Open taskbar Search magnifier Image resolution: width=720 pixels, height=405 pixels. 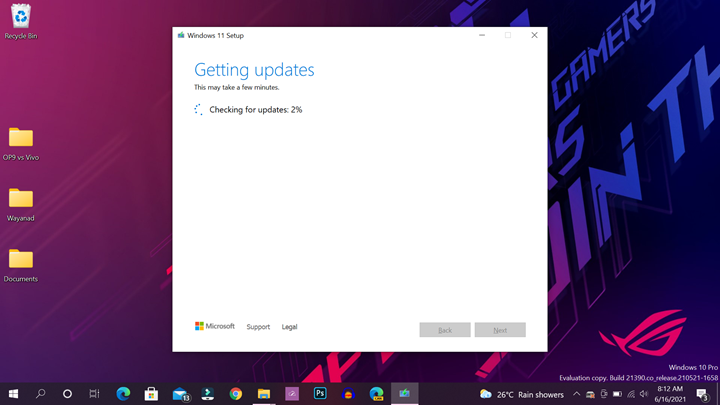pos(40,394)
